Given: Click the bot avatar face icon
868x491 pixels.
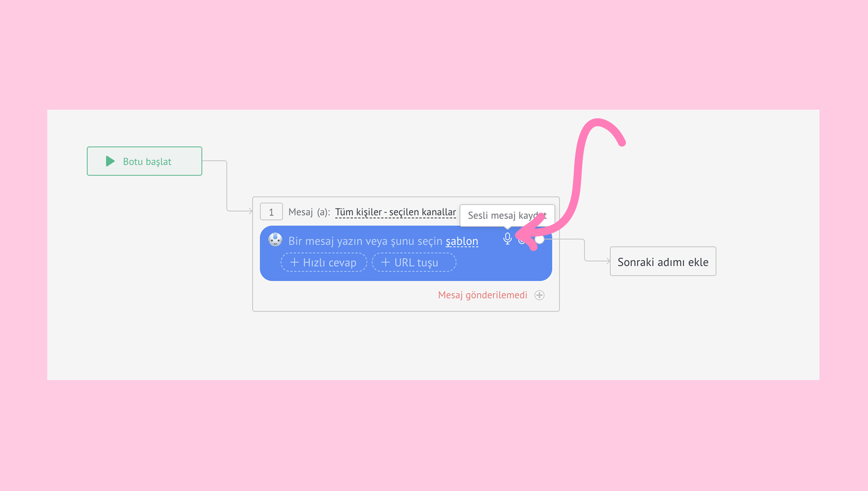Looking at the screenshot, I should click(x=275, y=240).
